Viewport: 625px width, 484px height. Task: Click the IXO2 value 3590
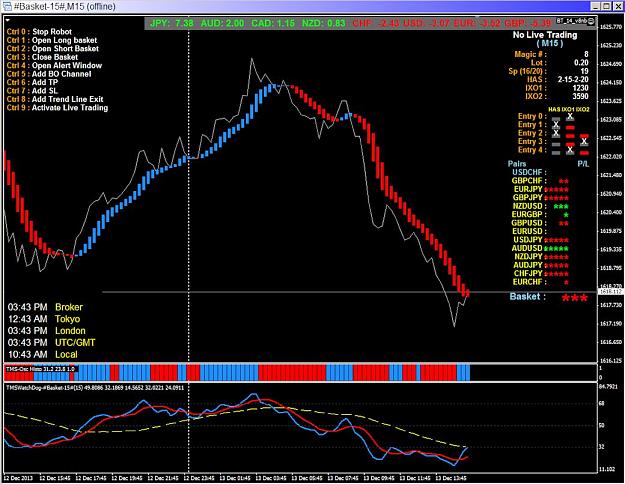pos(580,96)
